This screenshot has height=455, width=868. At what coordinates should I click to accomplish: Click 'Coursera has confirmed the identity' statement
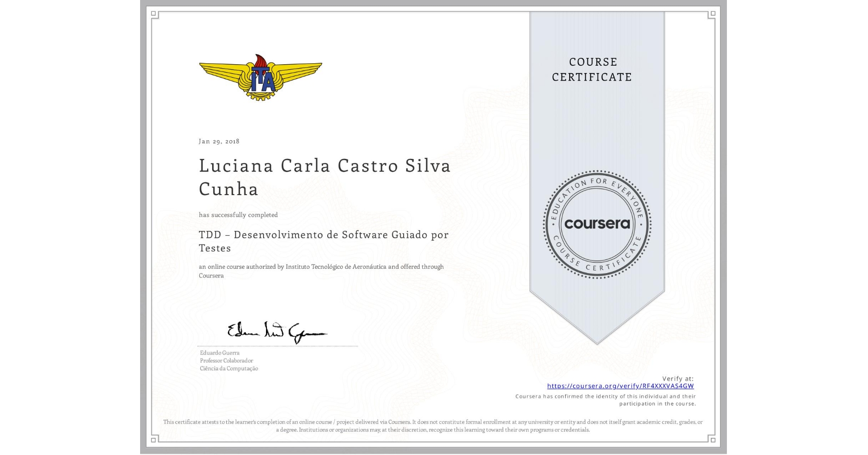click(x=605, y=400)
